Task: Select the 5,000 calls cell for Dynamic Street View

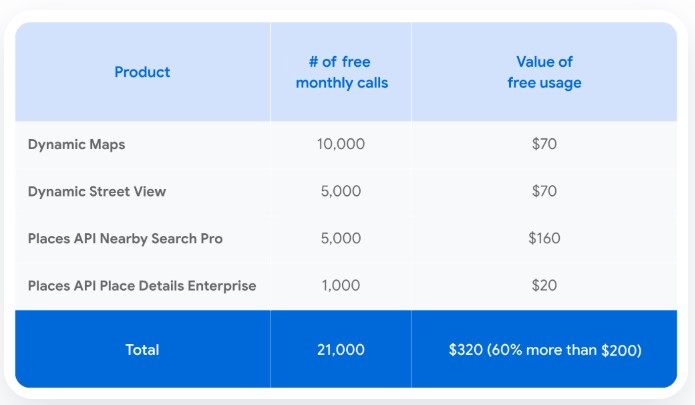Action: pos(341,191)
